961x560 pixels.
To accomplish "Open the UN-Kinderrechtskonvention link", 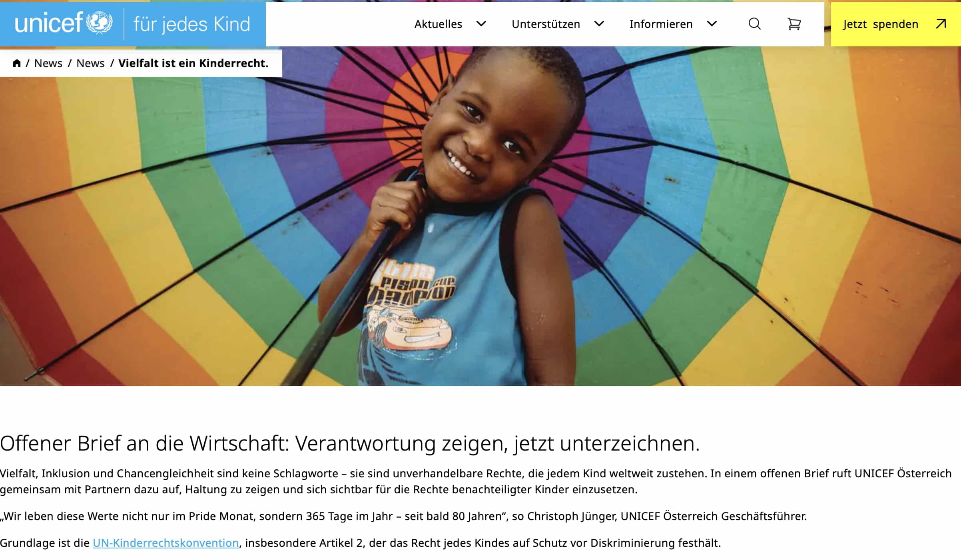I will coord(166,543).
